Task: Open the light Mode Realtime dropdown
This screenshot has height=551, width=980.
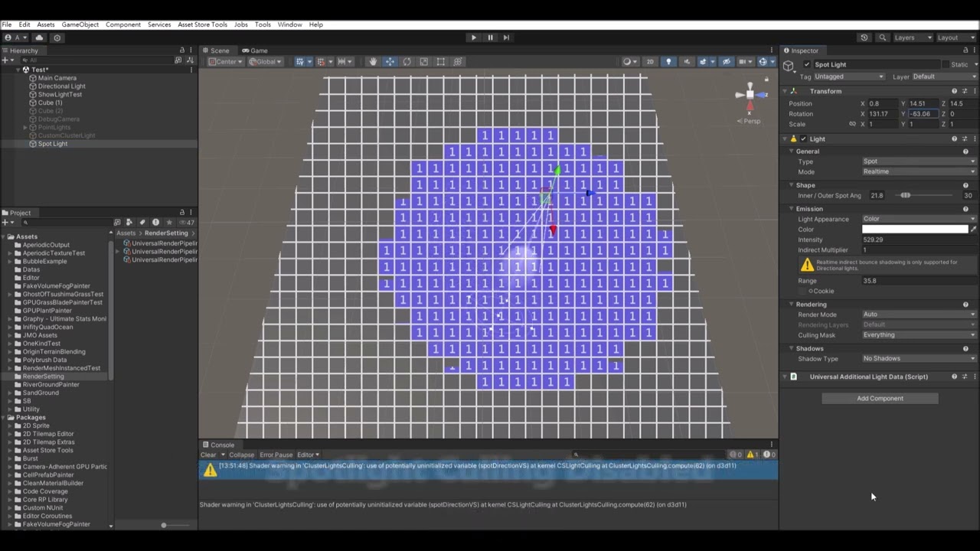Action: pos(919,172)
